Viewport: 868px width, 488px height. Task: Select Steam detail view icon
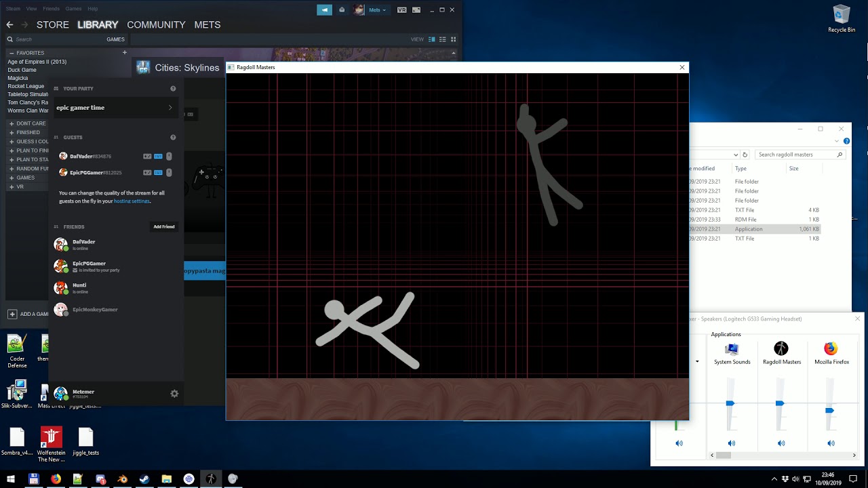(x=433, y=39)
